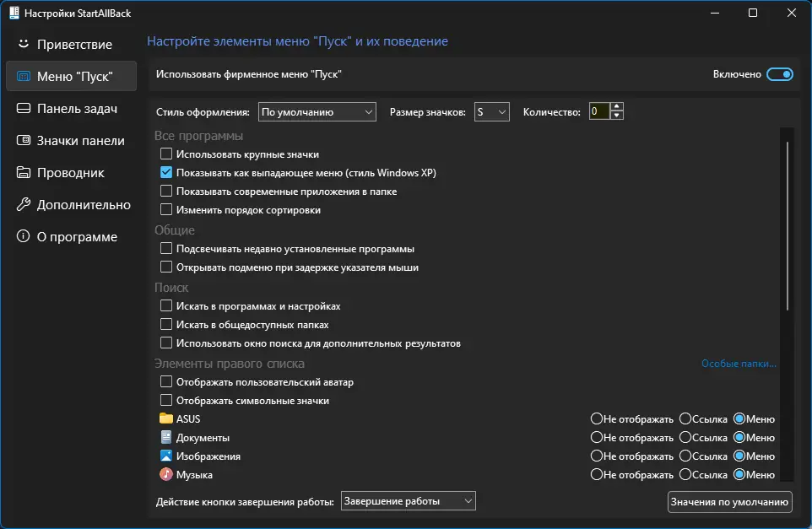Go to Панель задач settings

click(72, 108)
